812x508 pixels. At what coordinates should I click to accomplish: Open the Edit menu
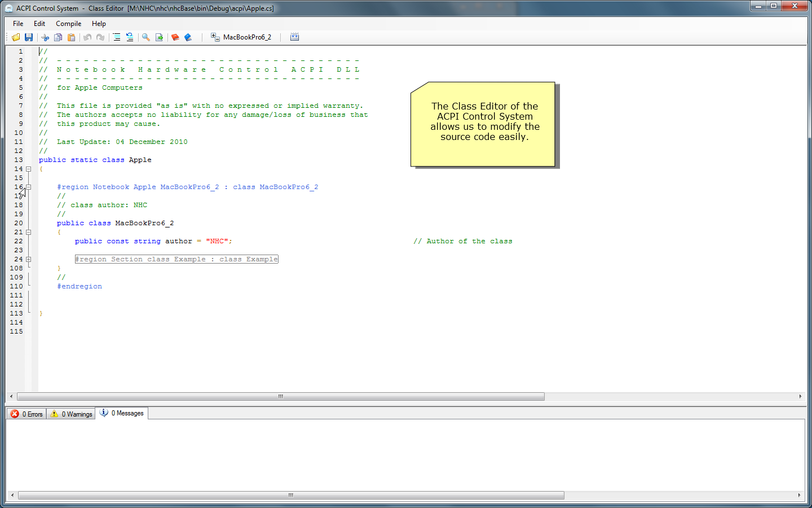[39, 24]
